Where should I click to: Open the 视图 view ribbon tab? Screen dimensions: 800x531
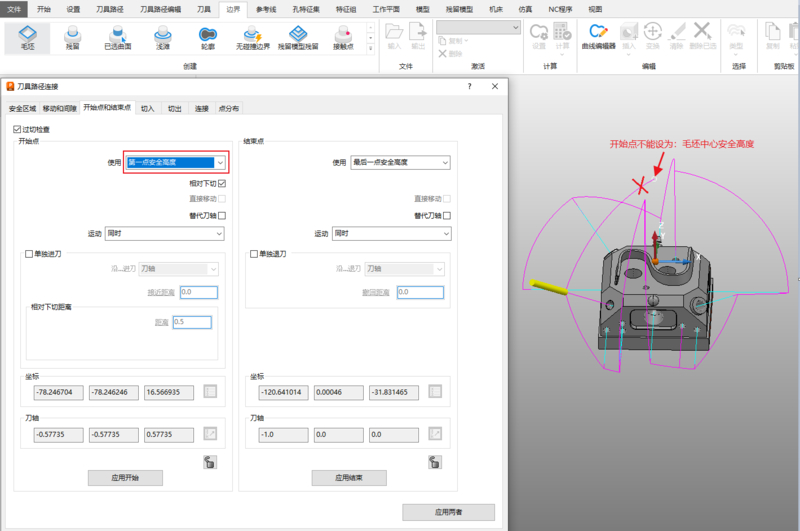[x=595, y=9]
